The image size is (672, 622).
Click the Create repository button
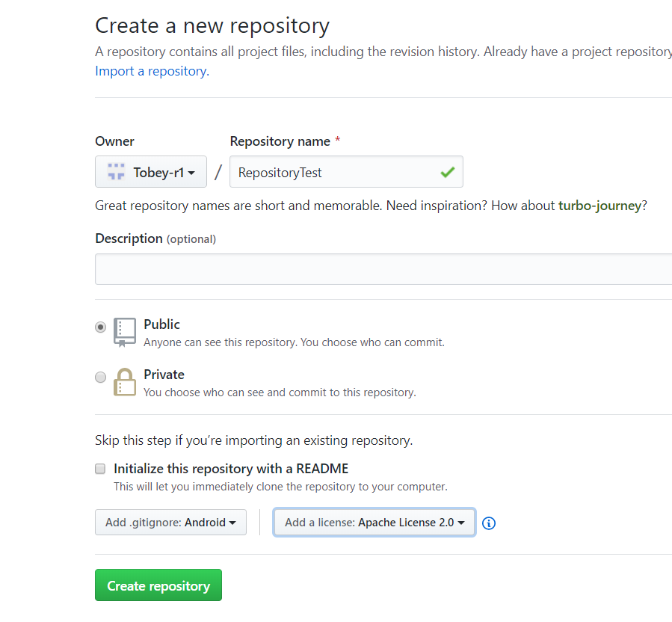click(x=158, y=585)
